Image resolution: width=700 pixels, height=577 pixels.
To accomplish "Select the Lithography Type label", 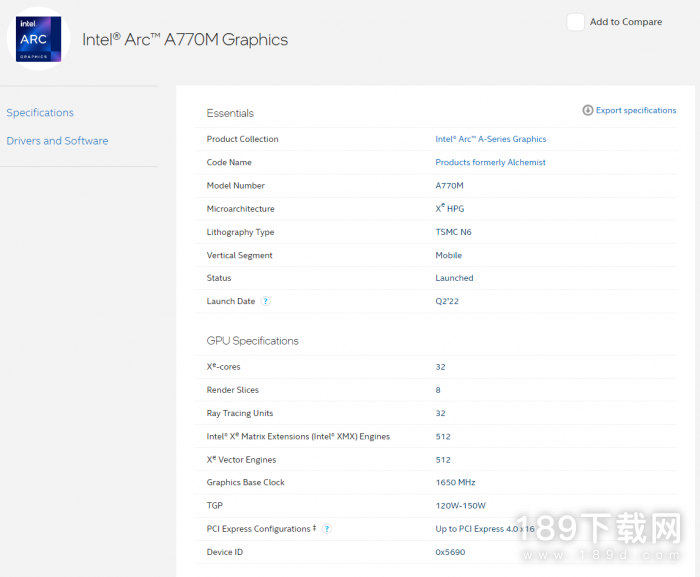I will click(x=240, y=232).
